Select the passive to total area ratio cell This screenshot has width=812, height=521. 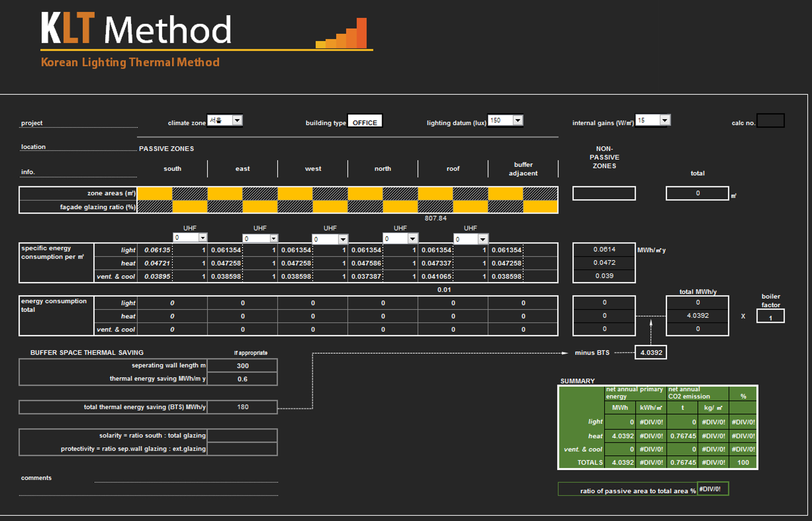(x=712, y=489)
